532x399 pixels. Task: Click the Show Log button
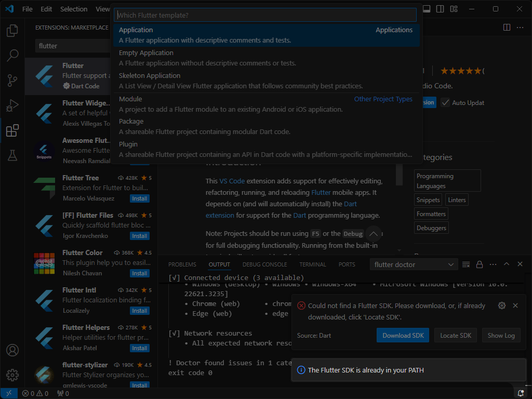(501, 335)
